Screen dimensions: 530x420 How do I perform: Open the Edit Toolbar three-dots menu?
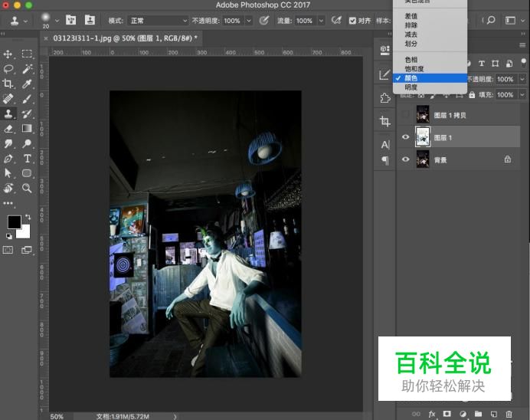point(8,203)
